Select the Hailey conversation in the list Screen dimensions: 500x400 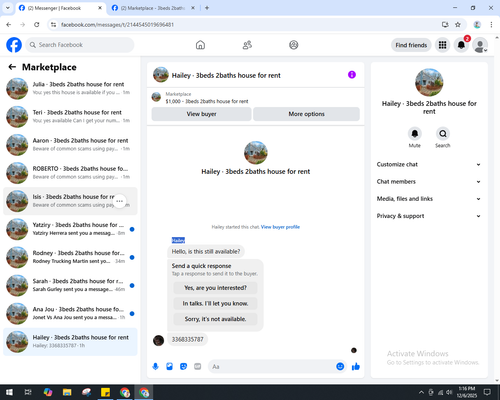coord(70,342)
